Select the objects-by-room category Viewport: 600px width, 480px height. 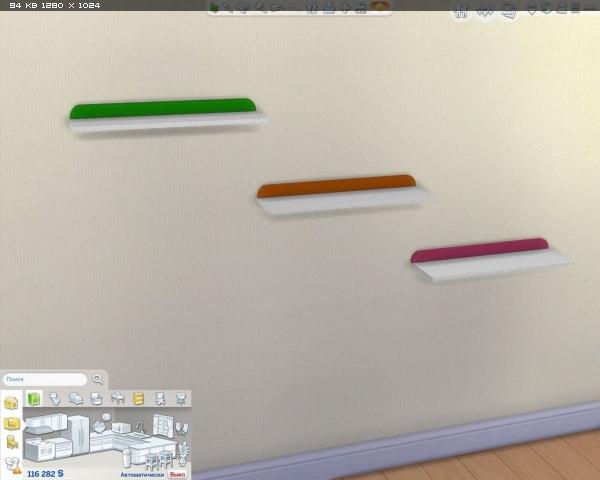tap(12, 423)
